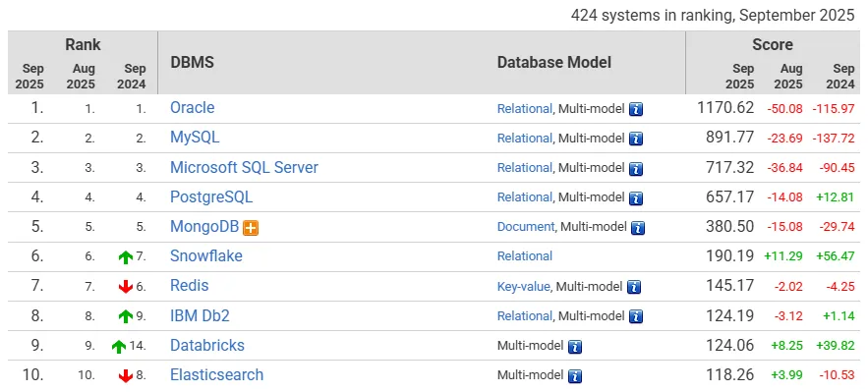The height and width of the screenshot is (392, 868).
Task: Click the info icon in Elasticsearch row
Action: [575, 376]
